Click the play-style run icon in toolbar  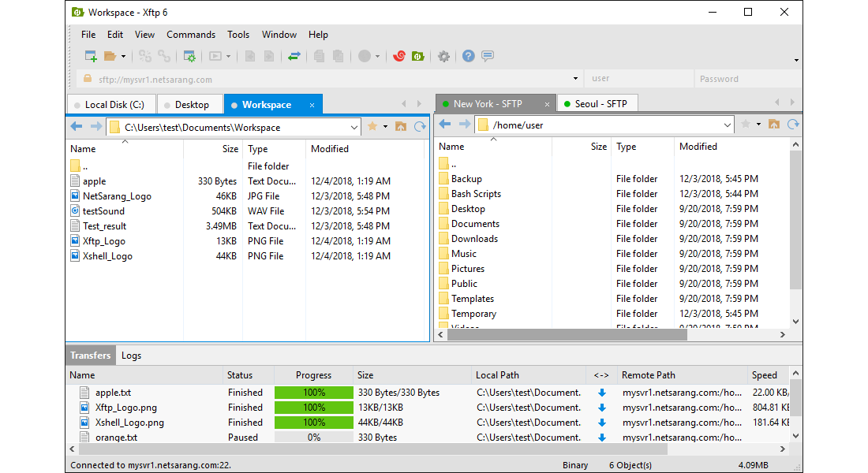coord(215,56)
